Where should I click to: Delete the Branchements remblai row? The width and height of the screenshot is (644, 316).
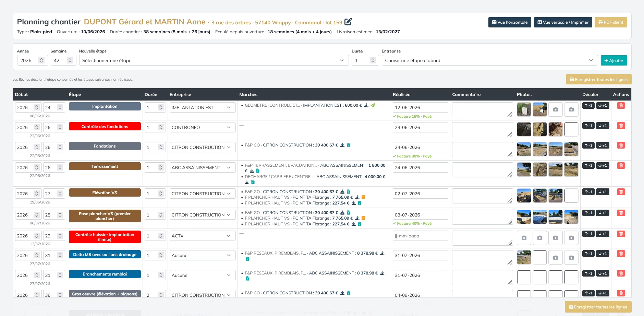pyautogui.click(x=621, y=274)
